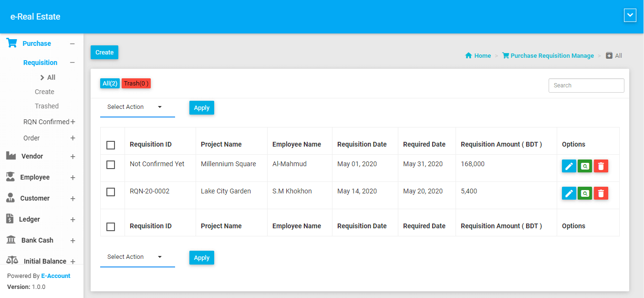
Task: Open Trashed under Requisition menu
Action: pos(47,106)
